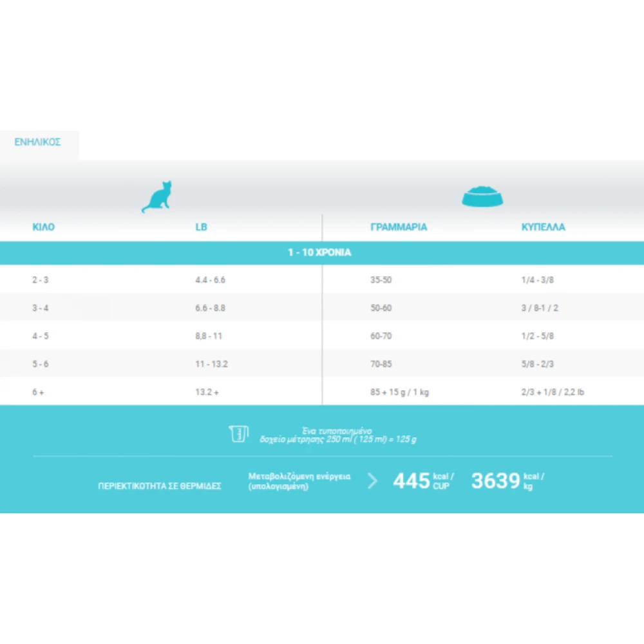Image resolution: width=644 pixels, height=644 pixels.
Task: Open the ΕΝΗΛΙΚΟΣ tab
Action: 39,142
